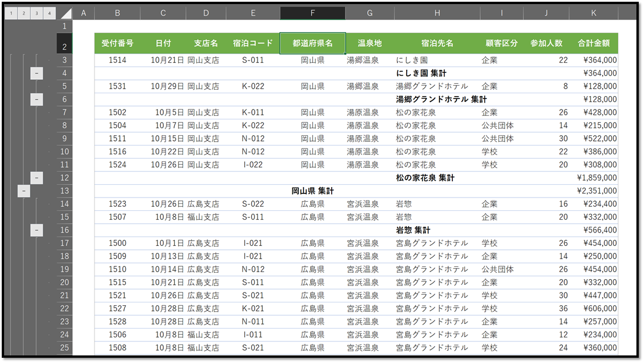
Task: Collapse the 岡山県 集計 outline group
Action: pyautogui.click(x=23, y=191)
